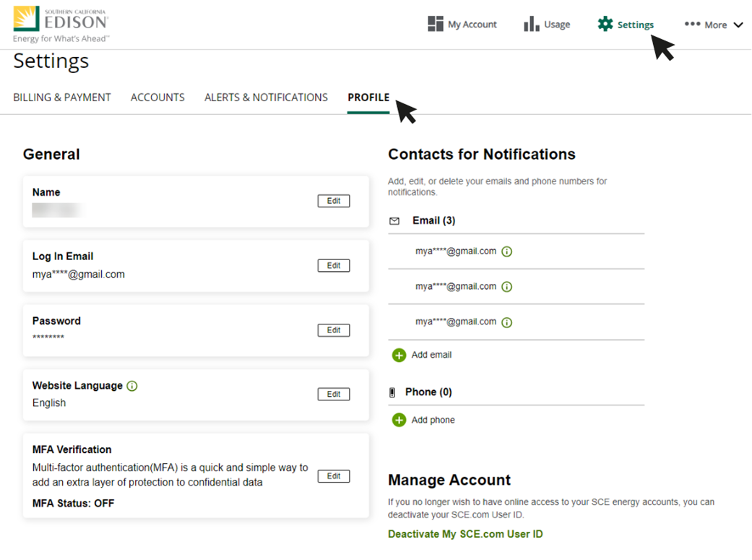
Task: Select the Email (3) heading
Action: 433,220
